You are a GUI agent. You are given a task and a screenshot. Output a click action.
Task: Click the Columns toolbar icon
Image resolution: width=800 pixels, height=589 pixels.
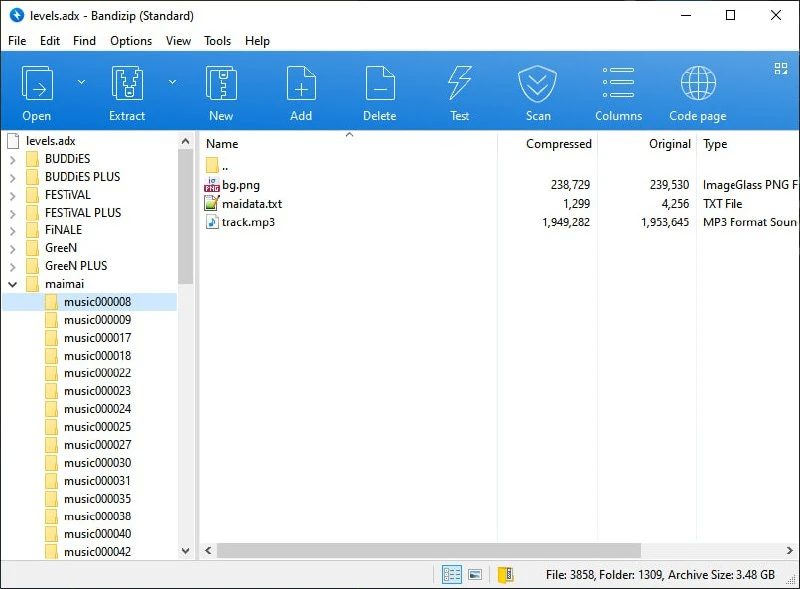618,85
